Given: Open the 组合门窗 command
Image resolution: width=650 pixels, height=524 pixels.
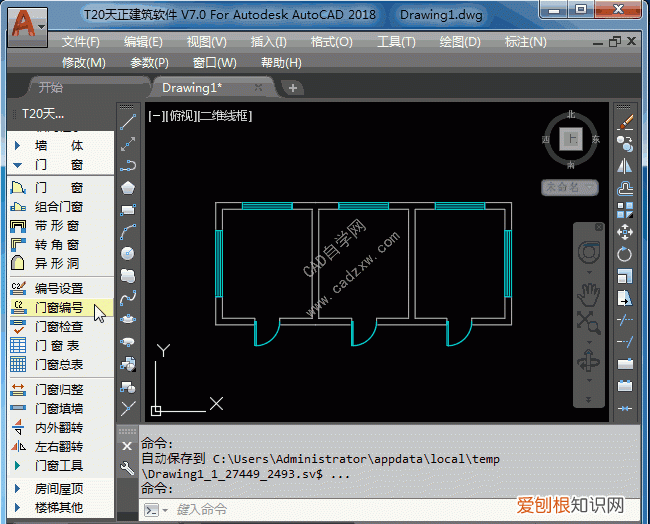Looking at the screenshot, I should 61,206.
